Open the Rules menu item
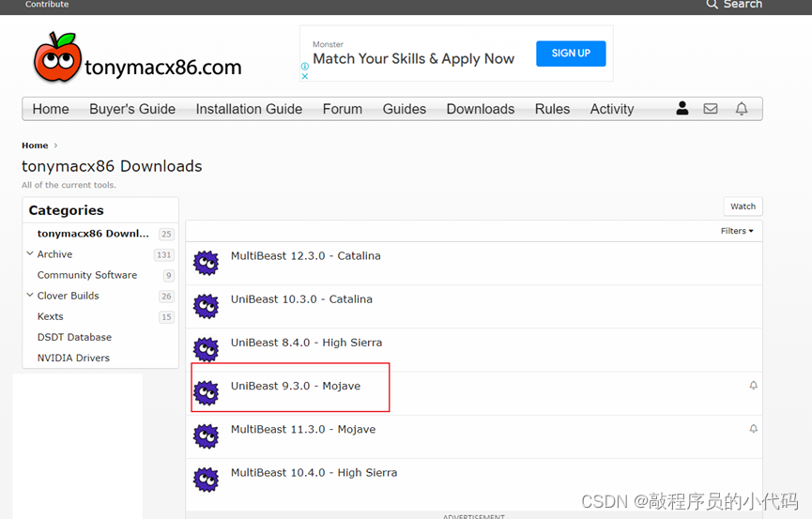Viewport: 812px width, 519px height. tap(553, 109)
